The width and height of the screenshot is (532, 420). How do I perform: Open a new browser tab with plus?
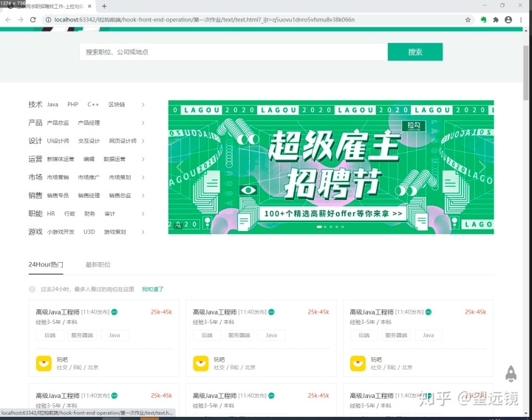coord(104,6)
